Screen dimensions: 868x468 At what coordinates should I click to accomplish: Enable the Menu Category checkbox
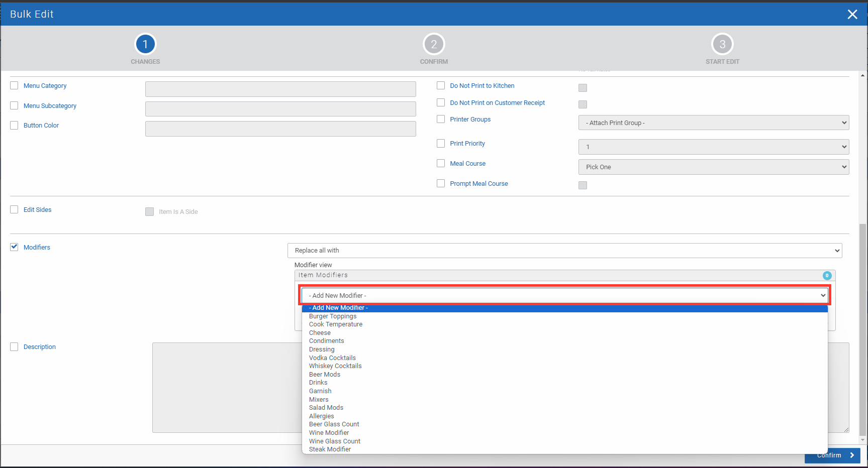coord(14,85)
